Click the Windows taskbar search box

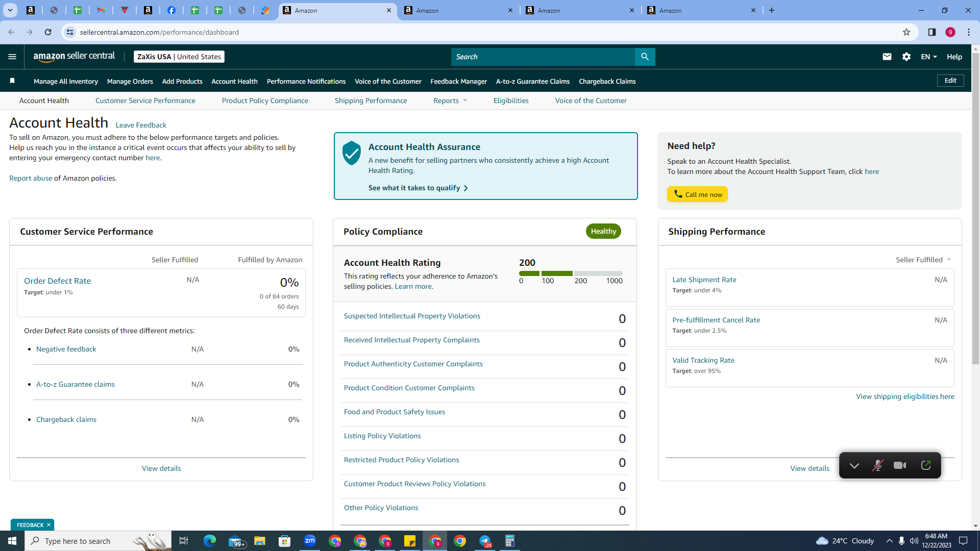tap(99, 541)
